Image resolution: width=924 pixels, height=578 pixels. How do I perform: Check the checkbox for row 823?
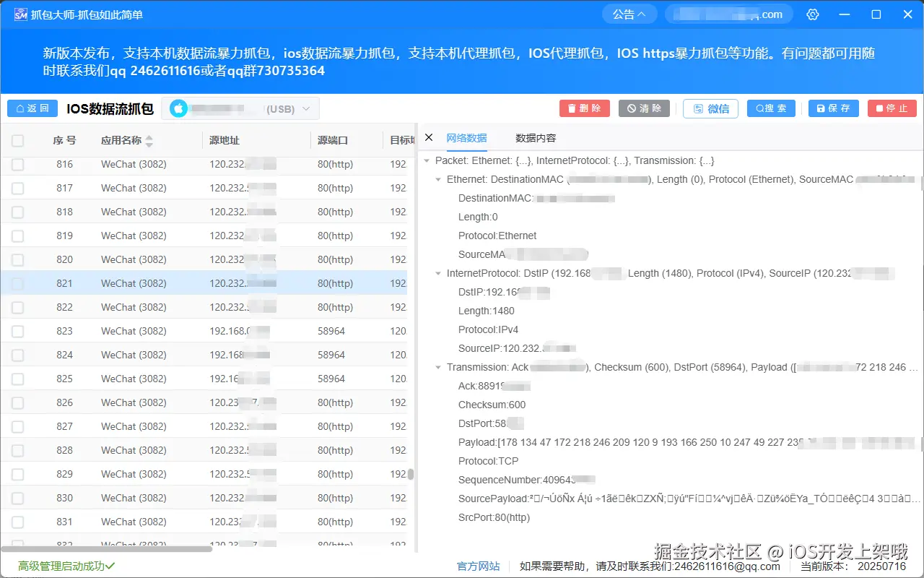click(x=17, y=330)
